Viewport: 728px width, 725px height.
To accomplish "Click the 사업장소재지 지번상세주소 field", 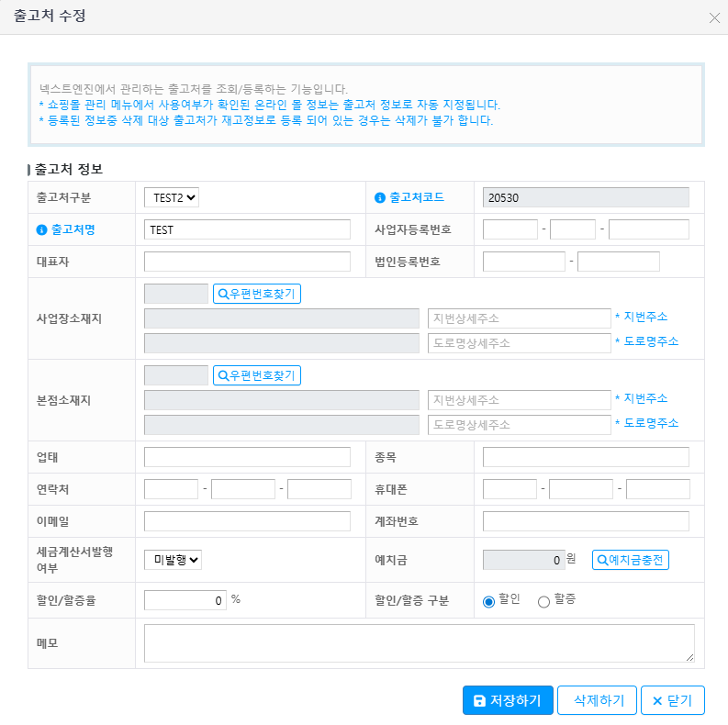I will point(519,318).
